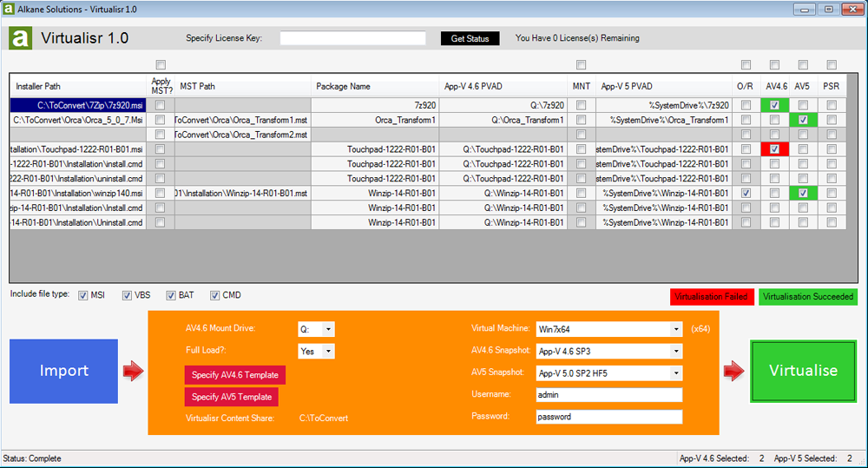The image size is (868, 468).
Task: Open the Full Load dropdown
Action: pos(328,351)
